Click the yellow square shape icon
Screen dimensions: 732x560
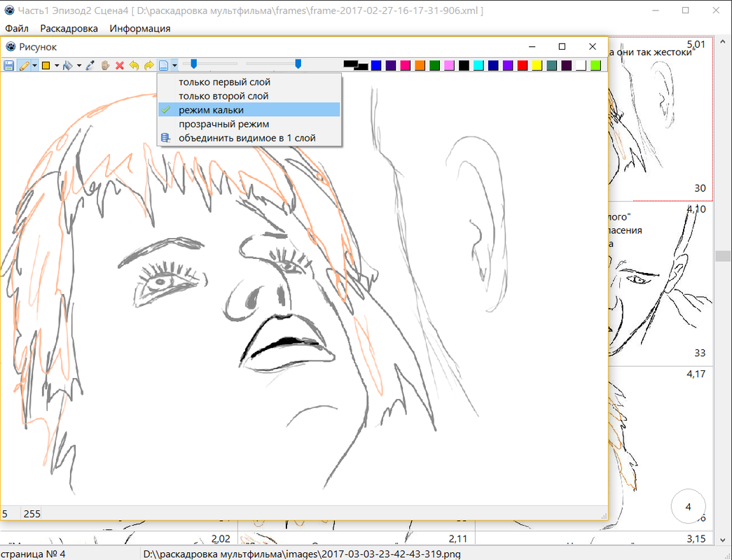tap(46, 66)
